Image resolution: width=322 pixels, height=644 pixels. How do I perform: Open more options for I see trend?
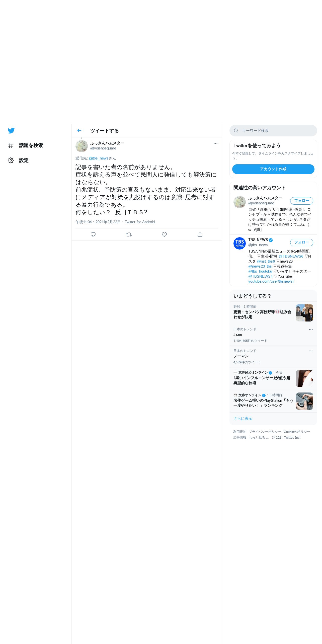pyautogui.click(x=311, y=329)
